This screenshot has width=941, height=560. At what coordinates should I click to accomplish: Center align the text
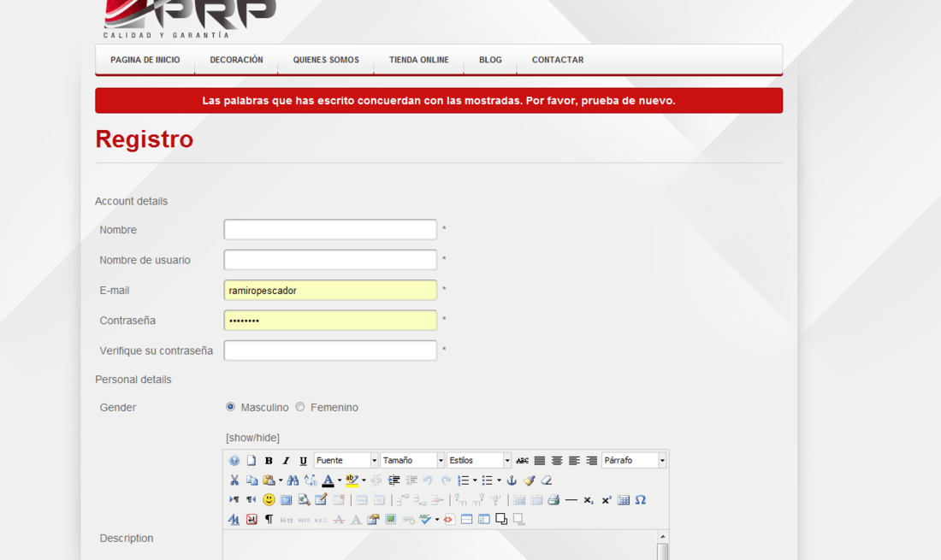[557, 461]
